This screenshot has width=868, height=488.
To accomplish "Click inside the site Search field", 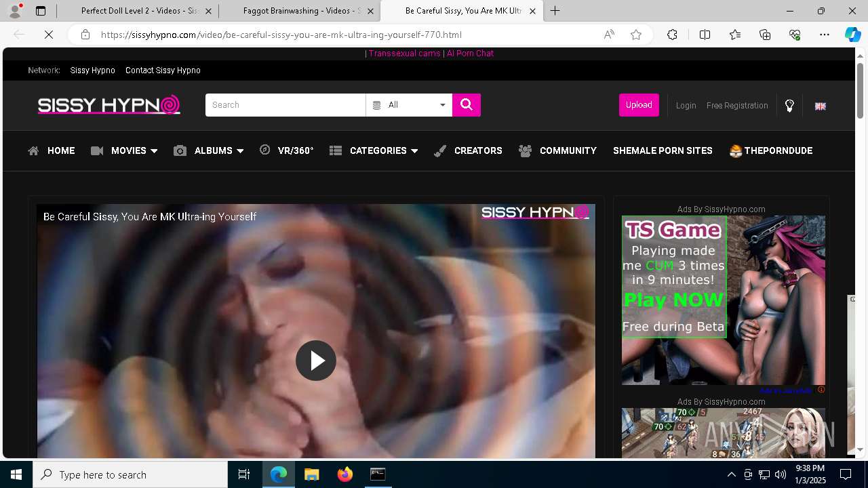I will click(285, 105).
